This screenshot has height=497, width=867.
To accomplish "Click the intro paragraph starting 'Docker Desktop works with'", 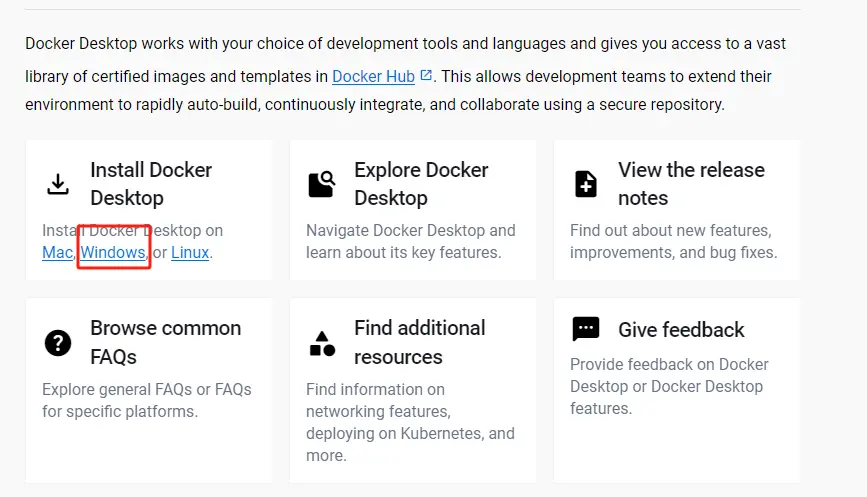I will pos(405,74).
